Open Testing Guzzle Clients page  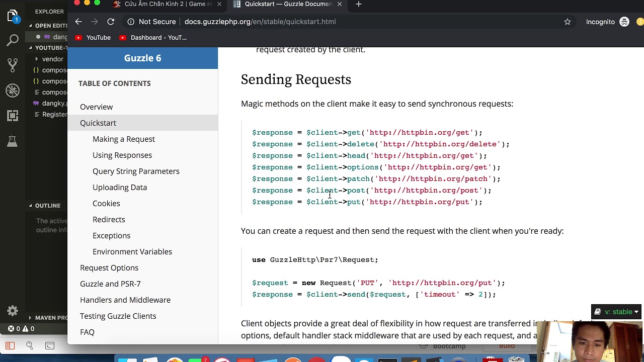[118, 316]
